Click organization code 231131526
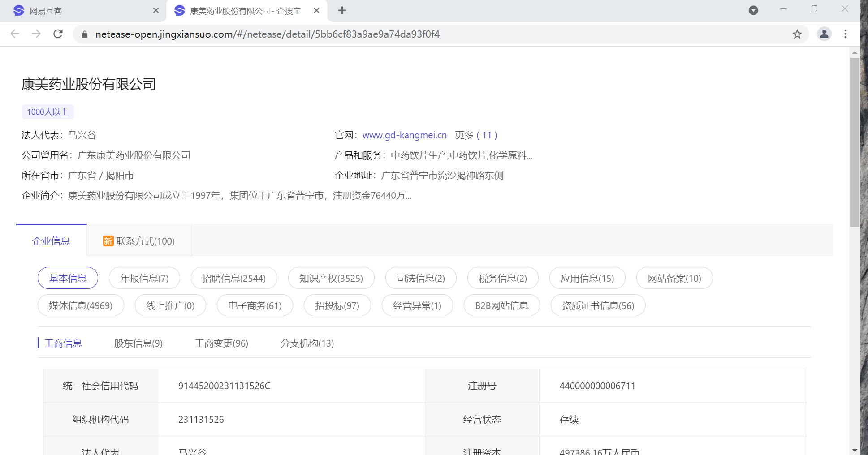Viewport: 868px width, 455px height. pyautogui.click(x=201, y=419)
